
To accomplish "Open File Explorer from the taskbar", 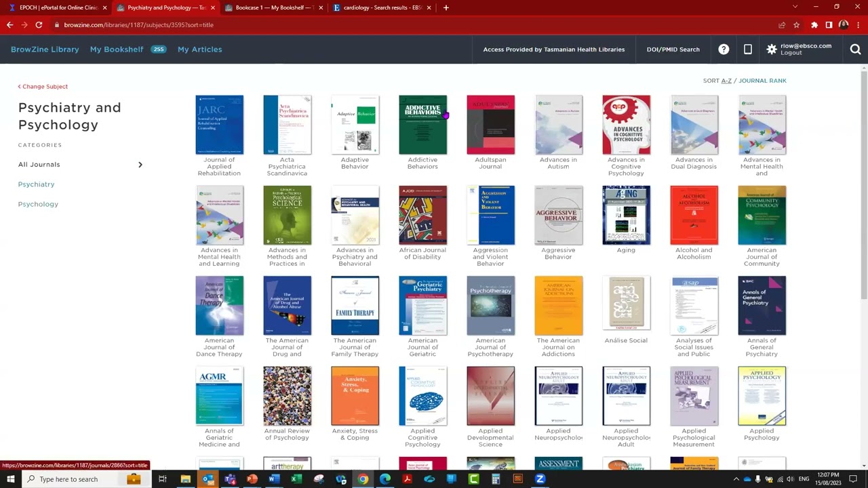I will pyautogui.click(x=185, y=479).
